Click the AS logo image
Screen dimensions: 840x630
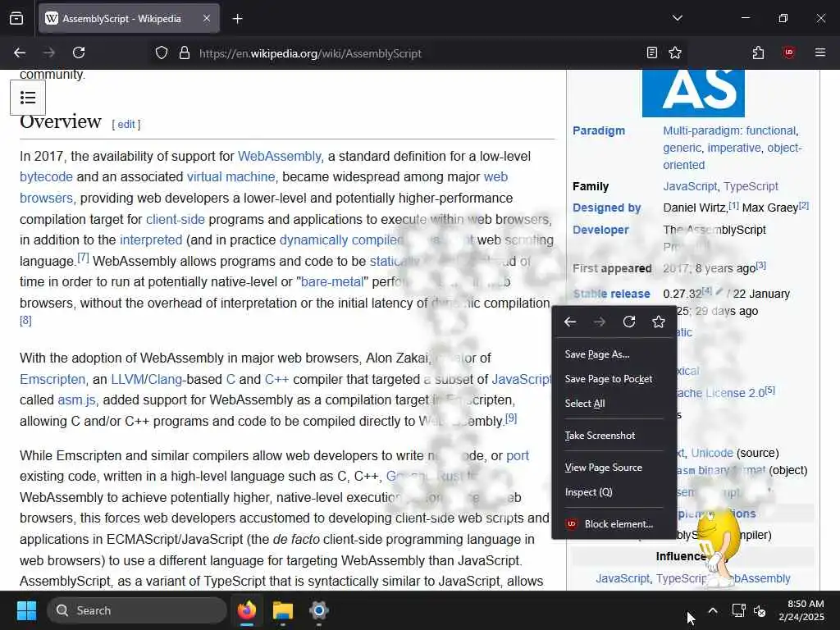click(x=693, y=92)
